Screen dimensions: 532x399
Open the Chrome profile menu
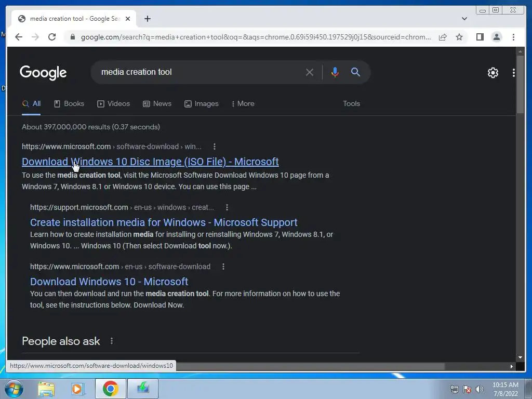point(496,37)
